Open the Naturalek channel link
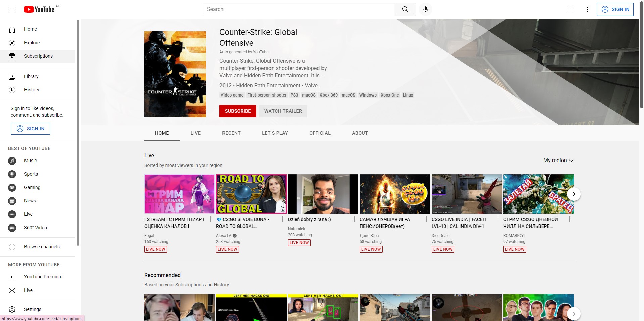The image size is (644, 321). (297, 229)
